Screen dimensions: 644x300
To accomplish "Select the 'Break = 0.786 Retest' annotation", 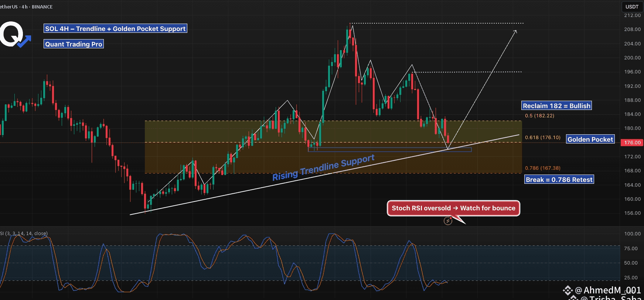I will click(559, 179).
